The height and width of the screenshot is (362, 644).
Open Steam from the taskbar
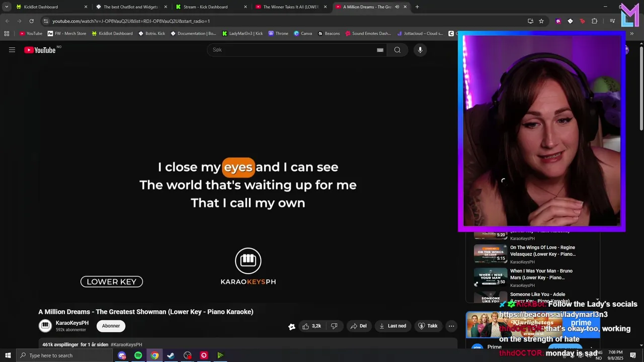pyautogui.click(x=171, y=355)
